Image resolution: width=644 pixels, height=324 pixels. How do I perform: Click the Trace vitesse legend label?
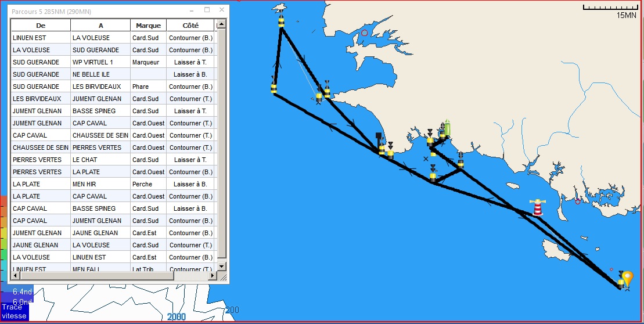tap(14, 311)
